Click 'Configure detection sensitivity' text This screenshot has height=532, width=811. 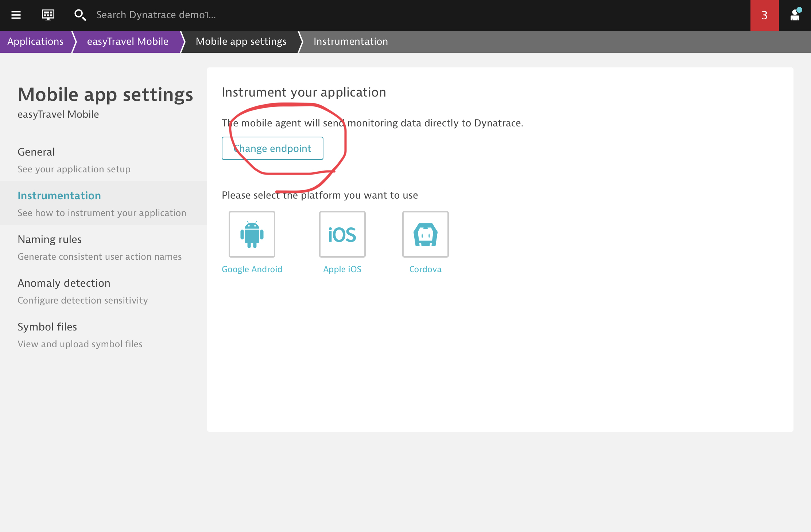point(83,301)
